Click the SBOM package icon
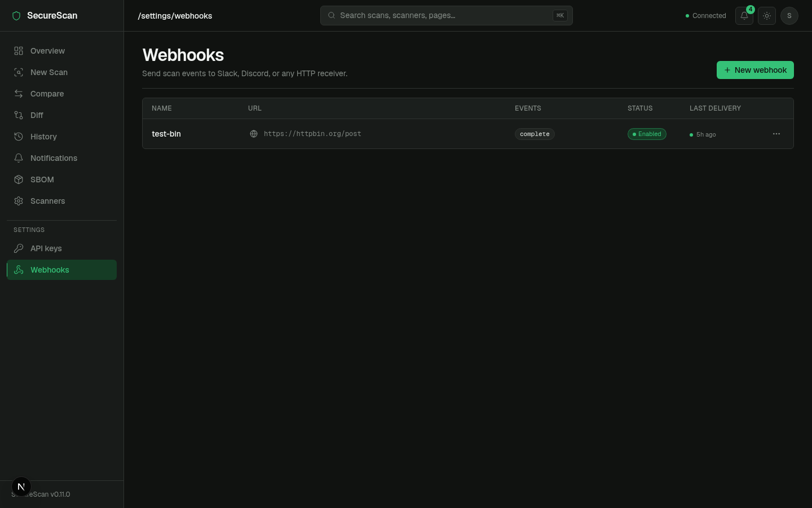 point(19,179)
